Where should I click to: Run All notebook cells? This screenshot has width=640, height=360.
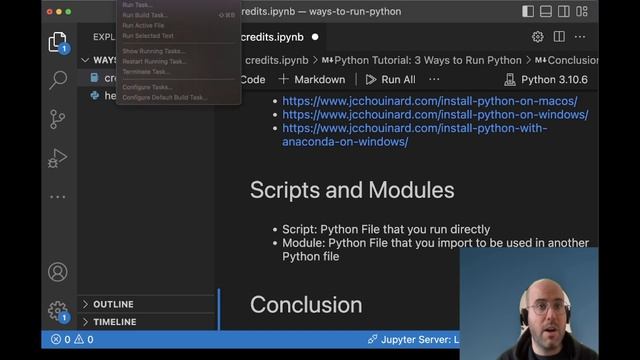point(391,80)
